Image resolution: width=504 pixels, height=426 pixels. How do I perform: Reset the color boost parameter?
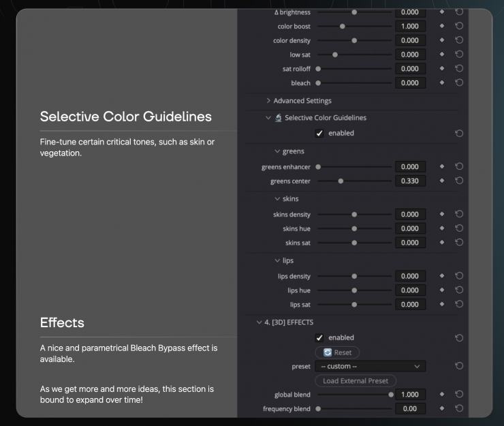pyautogui.click(x=459, y=27)
